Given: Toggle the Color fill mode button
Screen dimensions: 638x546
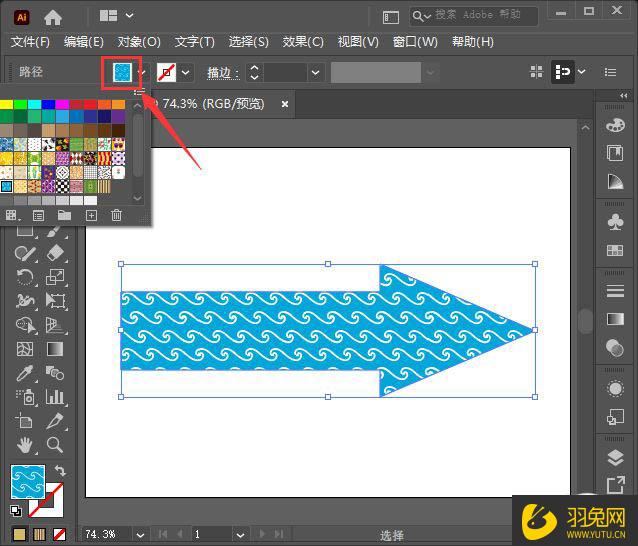Looking at the screenshot, I should point(20,534).
